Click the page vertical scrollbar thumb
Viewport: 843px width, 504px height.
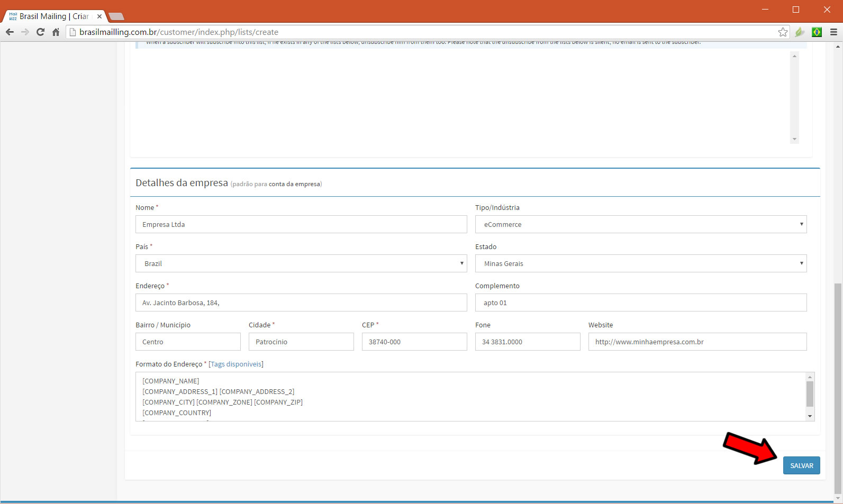pyautogui.click(x=838, y=389)
